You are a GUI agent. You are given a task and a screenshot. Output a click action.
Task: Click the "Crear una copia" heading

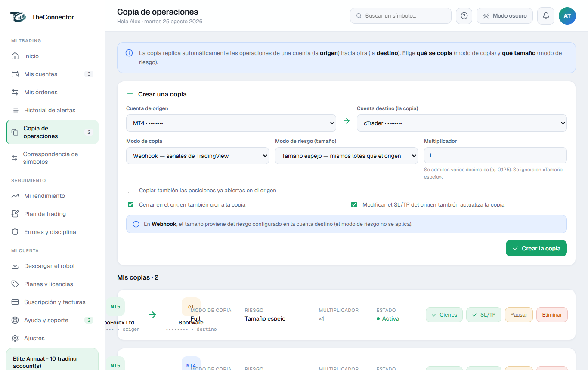[162, 94]
